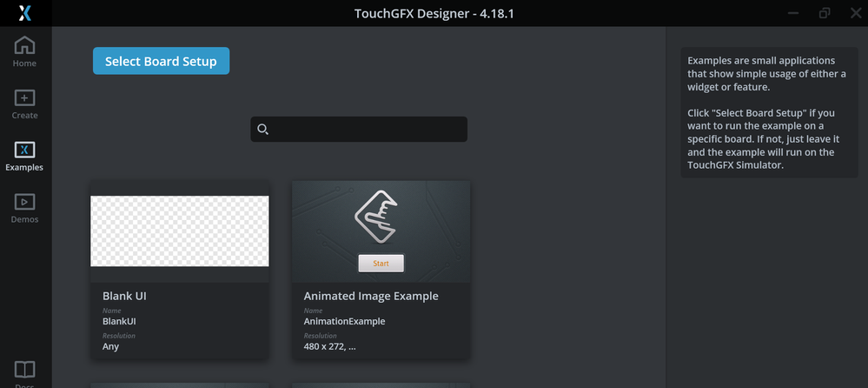The height and width of the screenshot is (388, 868).
Task: Select the Animated Image Example preview thumbnail
Action: (381, 231)
